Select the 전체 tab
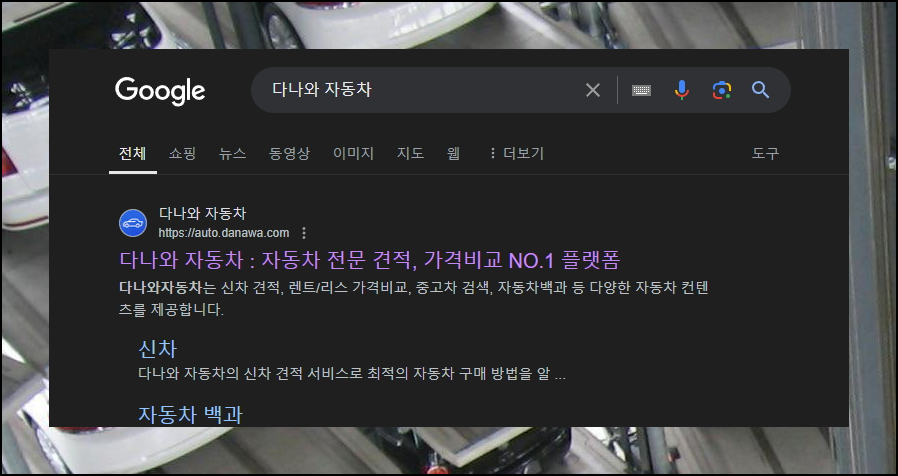The height and width of the screenshot is (476, 898). click(x=132, y=154)
